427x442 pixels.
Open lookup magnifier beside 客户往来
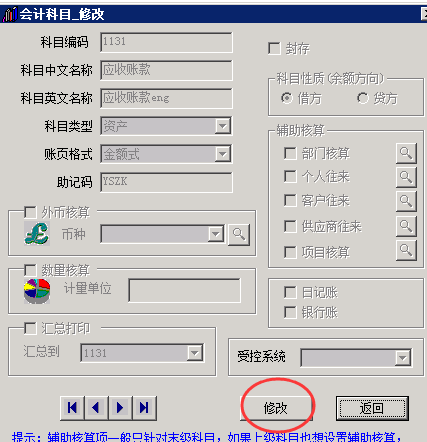406,201
